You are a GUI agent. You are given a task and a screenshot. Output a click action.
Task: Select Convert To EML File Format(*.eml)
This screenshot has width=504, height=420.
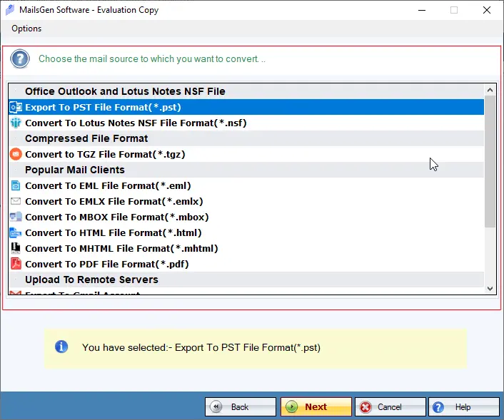coord(246,185)
